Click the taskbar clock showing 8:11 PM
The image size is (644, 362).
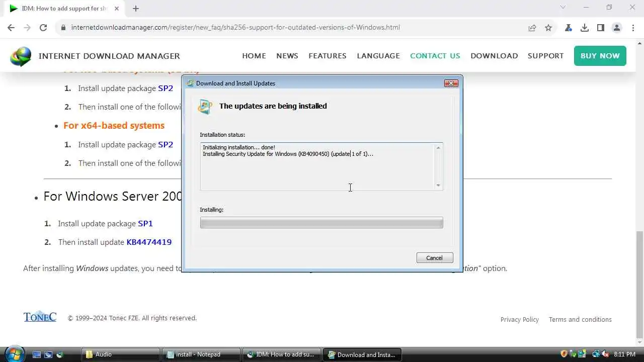[x=624, y=354]
